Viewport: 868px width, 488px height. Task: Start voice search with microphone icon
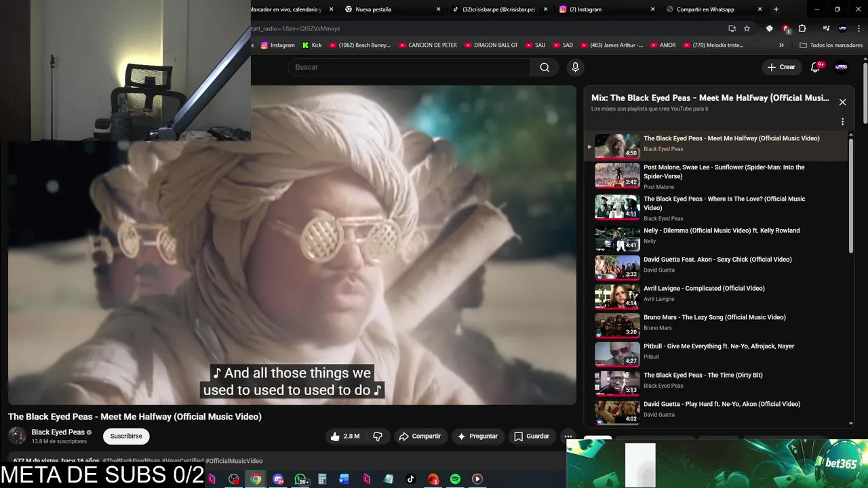(575, 67)
